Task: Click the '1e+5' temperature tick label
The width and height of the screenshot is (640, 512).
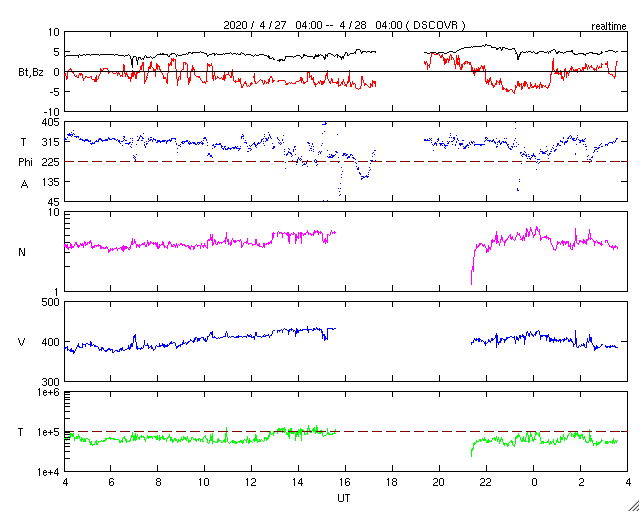Action: pos(48,432)
